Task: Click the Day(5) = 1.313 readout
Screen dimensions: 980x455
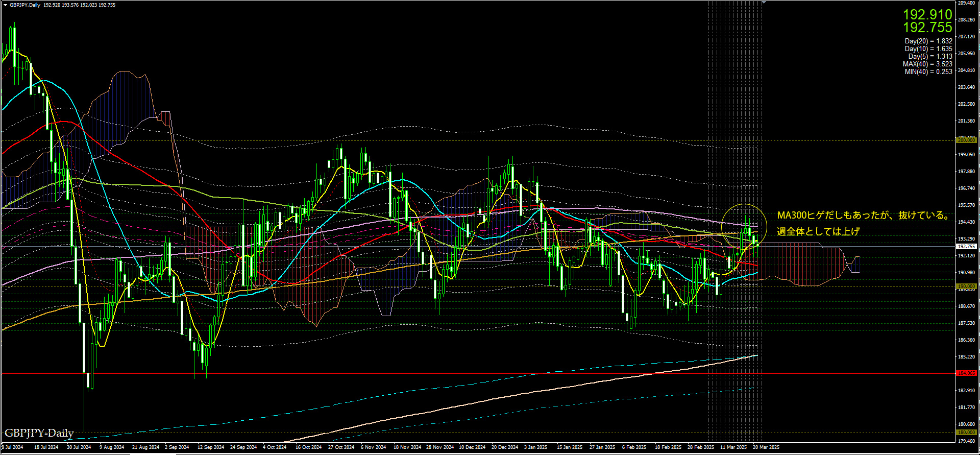Action: [930, 57]
